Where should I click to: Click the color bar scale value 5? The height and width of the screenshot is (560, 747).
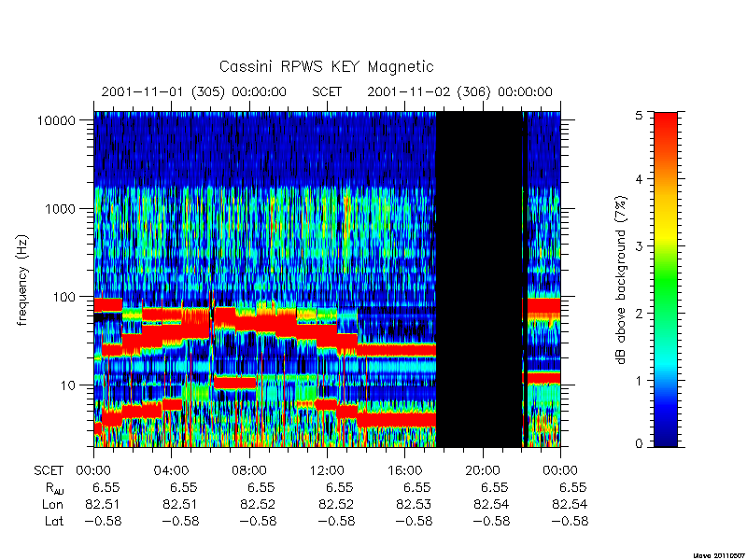[x=639, y=116]
